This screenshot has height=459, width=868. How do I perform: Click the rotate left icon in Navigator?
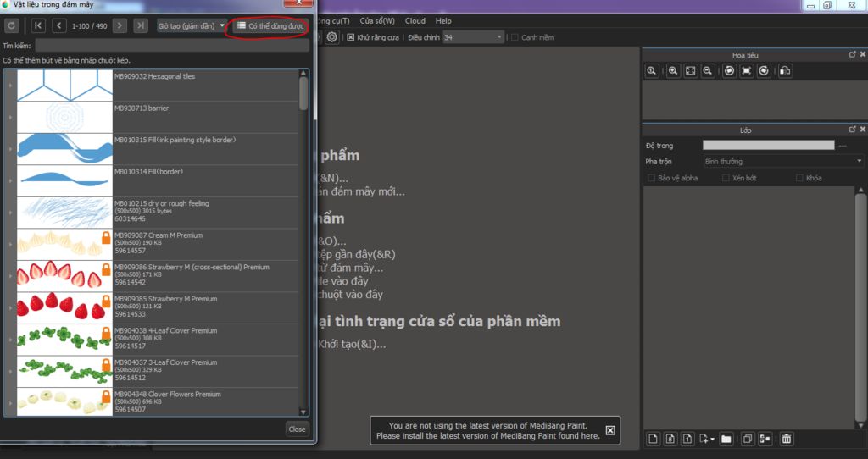[x=728, y=71]
